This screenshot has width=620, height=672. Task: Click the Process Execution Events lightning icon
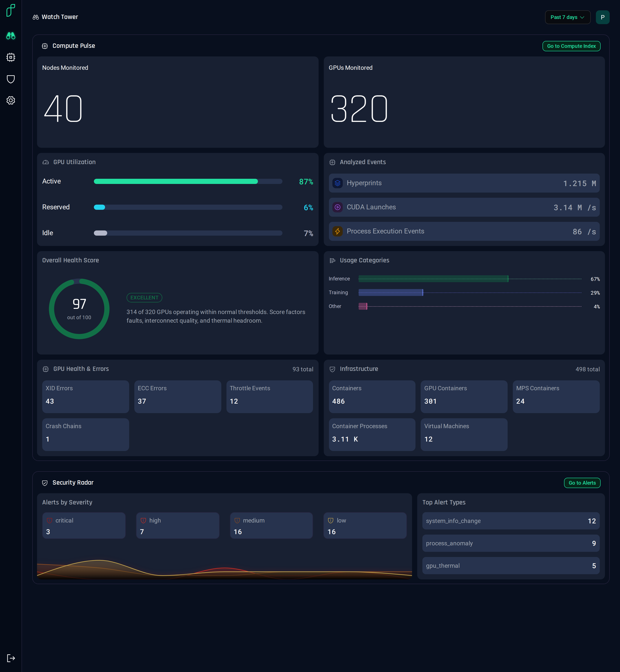[x=338, y=231]
